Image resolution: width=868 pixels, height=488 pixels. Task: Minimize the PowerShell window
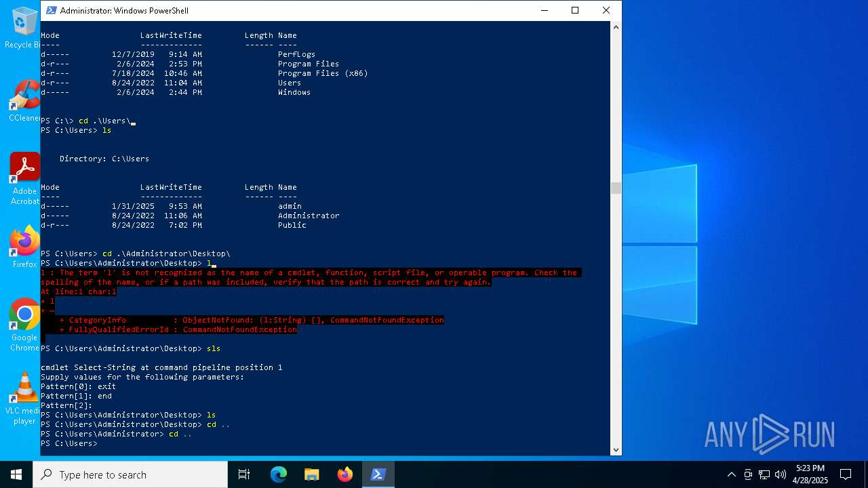(544, 10)
